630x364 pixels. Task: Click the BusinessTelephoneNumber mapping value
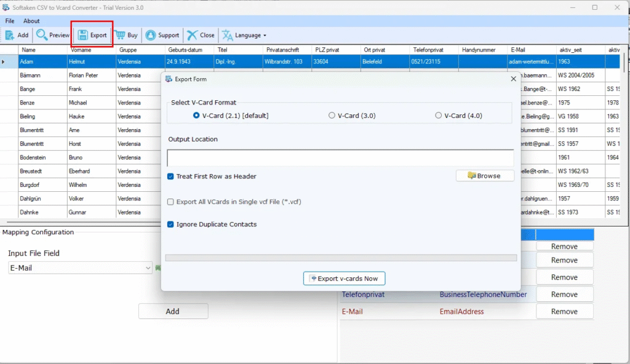click(x=483, y=295)
